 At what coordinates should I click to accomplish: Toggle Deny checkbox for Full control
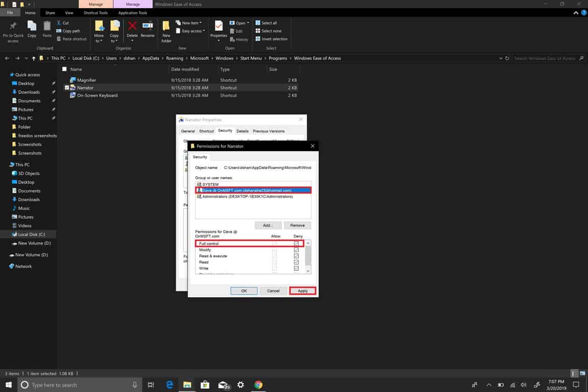[x=296, y=244]
